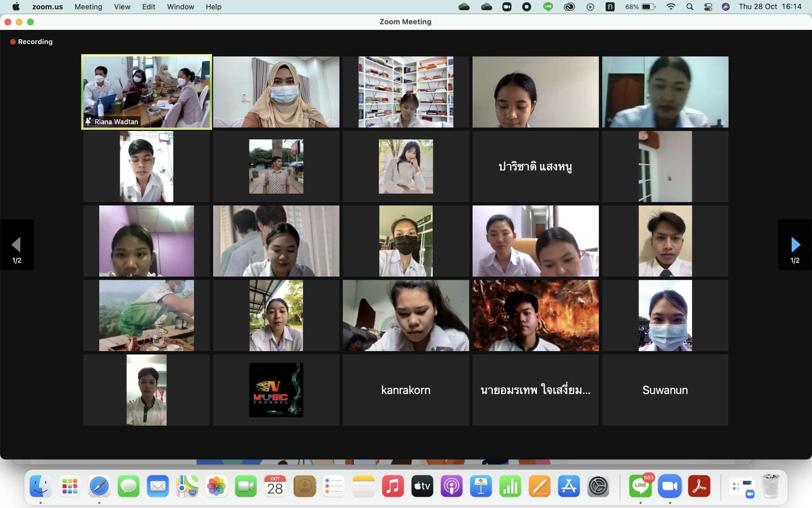The image size is (812, 508).
Task: Open the zoom.us application menu
Action: (47, 7)
